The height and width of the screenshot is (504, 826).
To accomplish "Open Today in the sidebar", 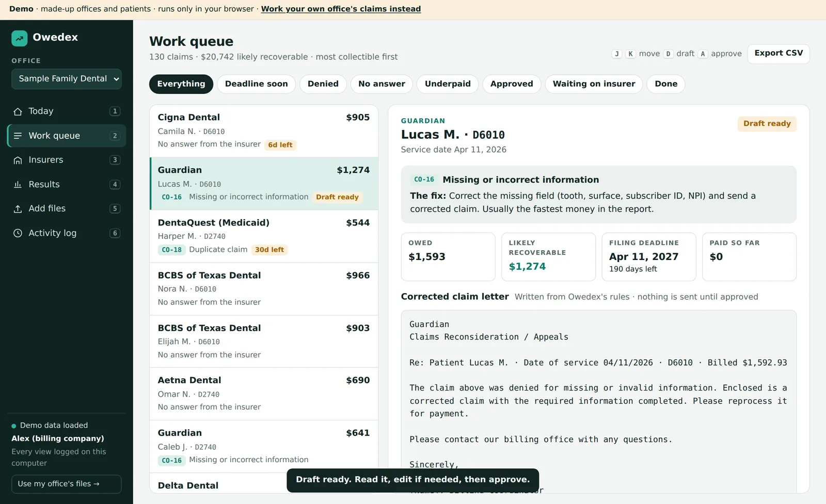I will 67,111.
